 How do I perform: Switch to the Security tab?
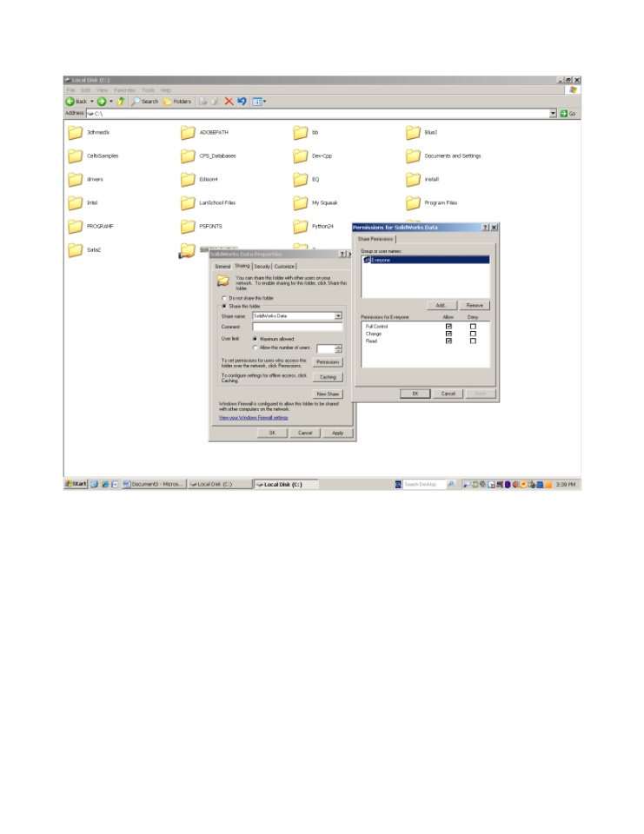tap(262, 267)
